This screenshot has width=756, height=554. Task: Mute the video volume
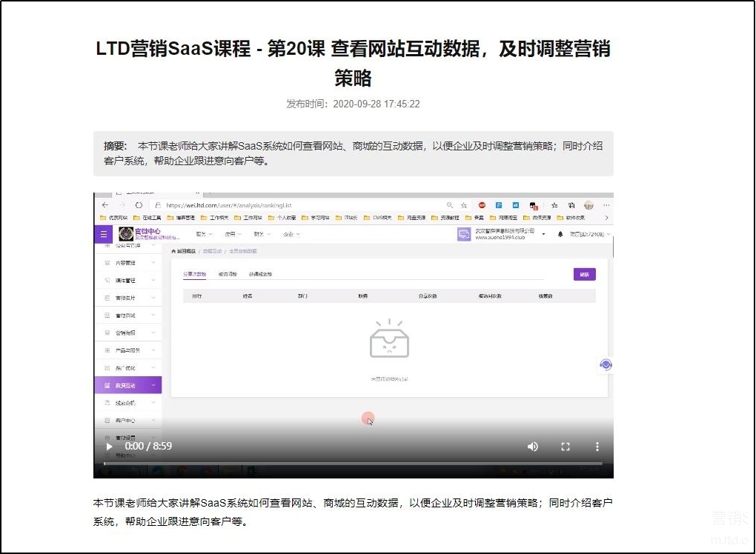(532, 447)
